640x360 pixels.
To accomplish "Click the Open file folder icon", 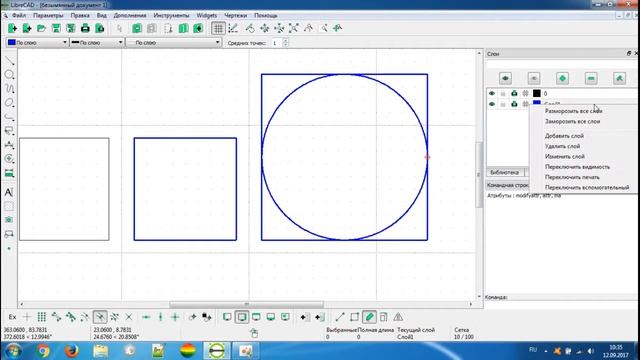I will [x=41, y=28].
